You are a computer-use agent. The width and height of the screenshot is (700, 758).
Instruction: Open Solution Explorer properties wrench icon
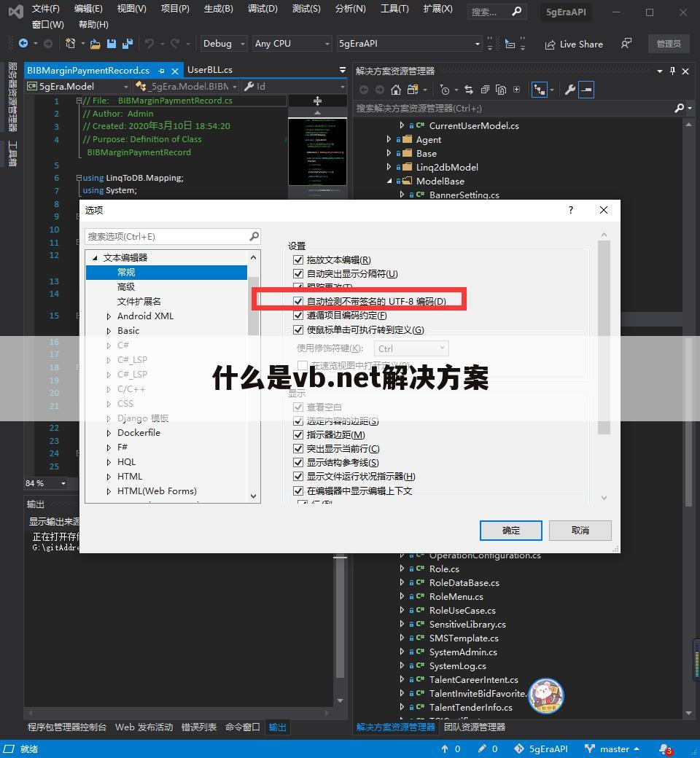[x=569, y=89]
